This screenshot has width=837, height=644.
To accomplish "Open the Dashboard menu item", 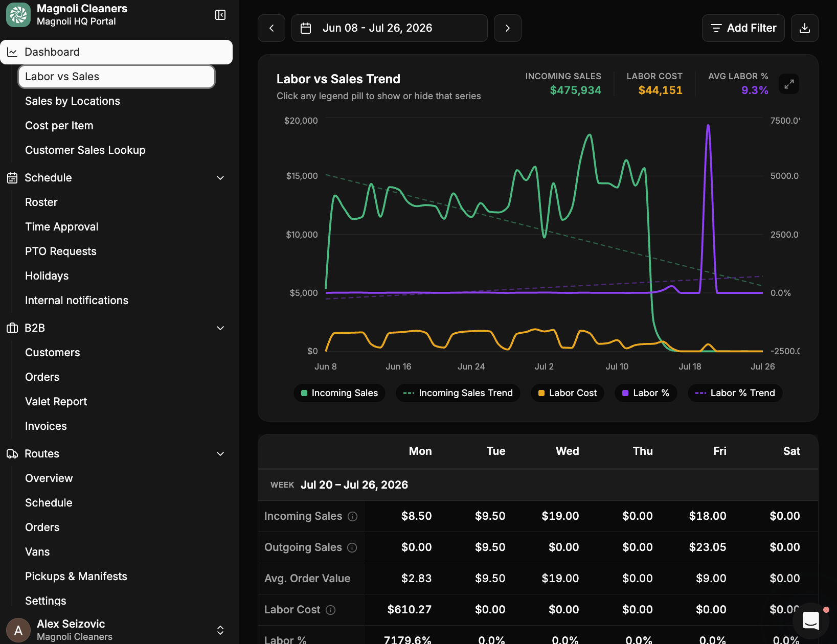I will click(117, 52).
